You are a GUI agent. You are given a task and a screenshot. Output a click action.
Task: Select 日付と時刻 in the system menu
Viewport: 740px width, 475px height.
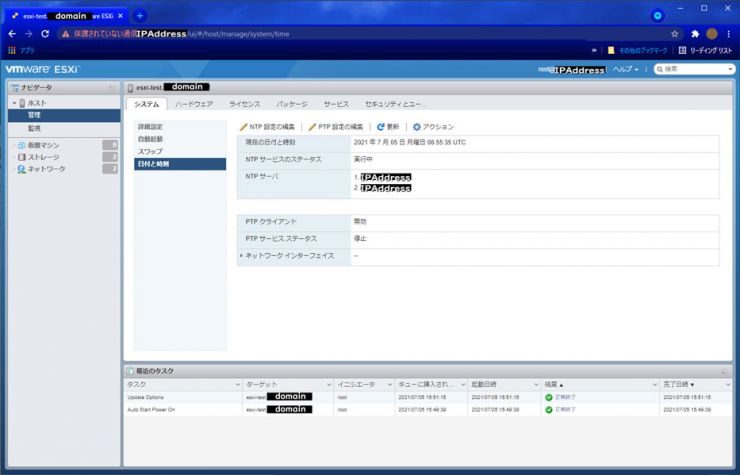180,164
